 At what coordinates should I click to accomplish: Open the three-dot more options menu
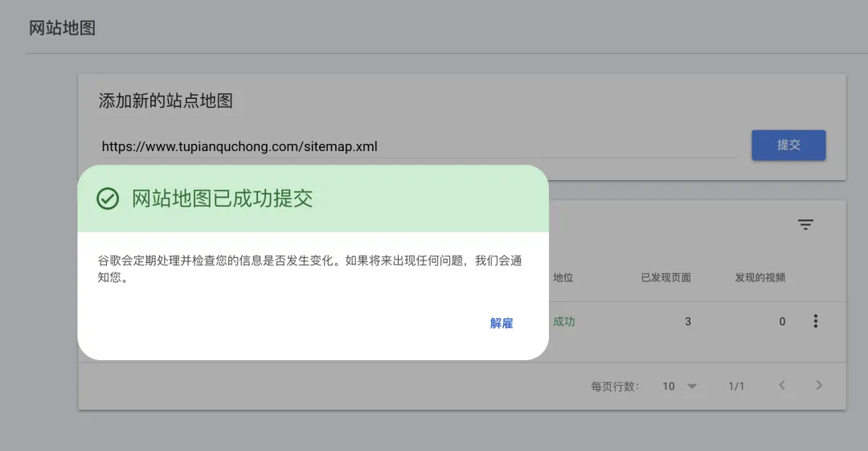pos(816,322)
